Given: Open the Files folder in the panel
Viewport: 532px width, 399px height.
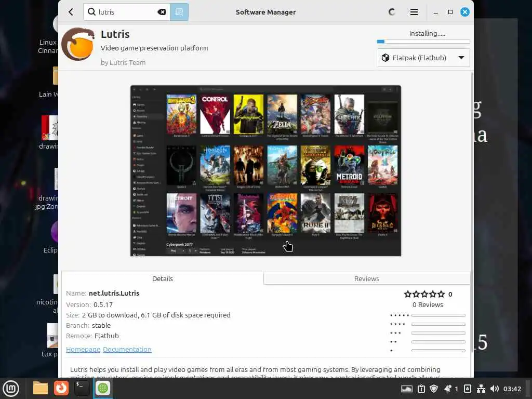Looking at the screenshot, I should pyautogui.click(x=41, y=388).
